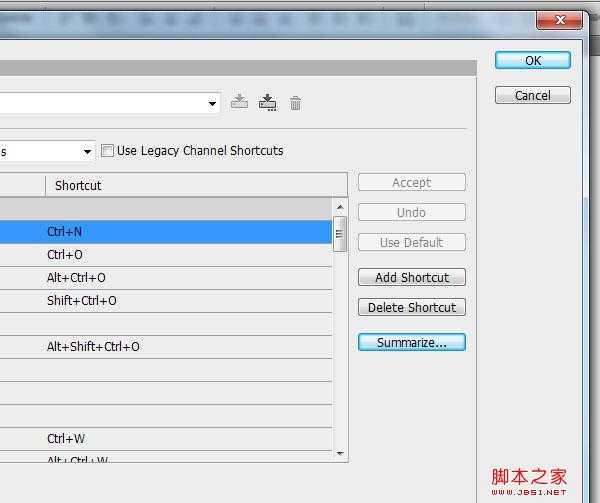Click Add Shortcut button
This screenshot has width=600, height=503.
click(x=411, y=278)
